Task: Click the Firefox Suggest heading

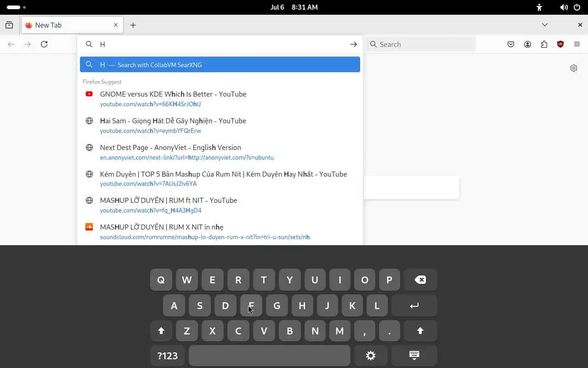Action: [102, 81]
